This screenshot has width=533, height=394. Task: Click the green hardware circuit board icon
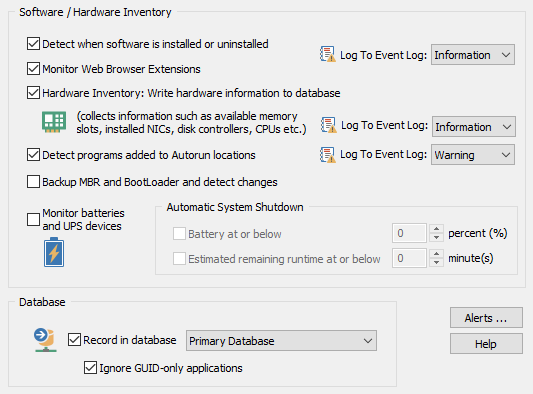tap(54, 122)
